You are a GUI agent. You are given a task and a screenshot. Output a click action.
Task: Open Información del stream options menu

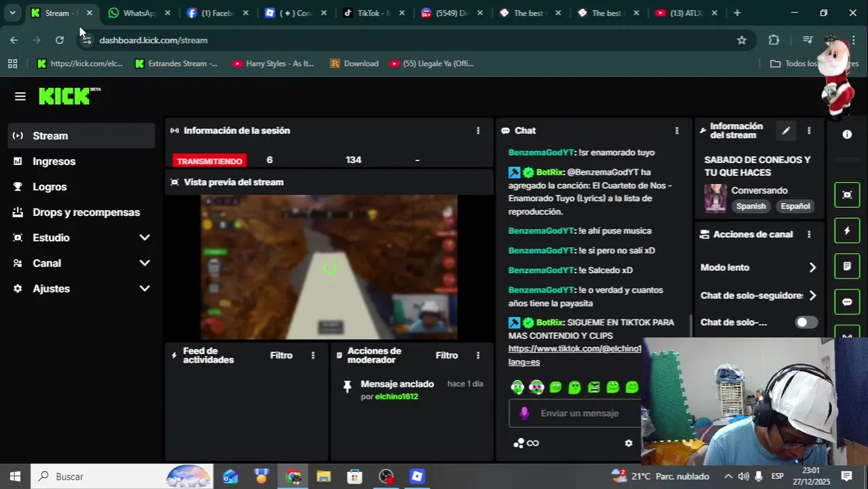(808, 130)
